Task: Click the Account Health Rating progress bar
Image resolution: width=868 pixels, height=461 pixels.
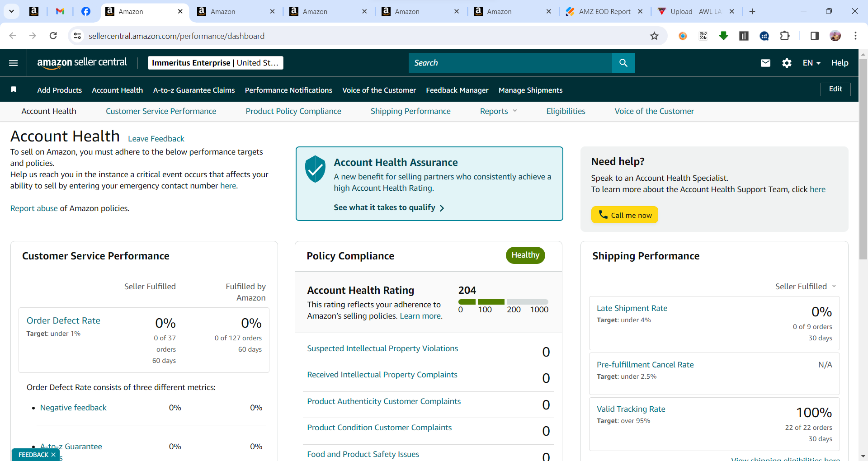Action: (503, 302)
